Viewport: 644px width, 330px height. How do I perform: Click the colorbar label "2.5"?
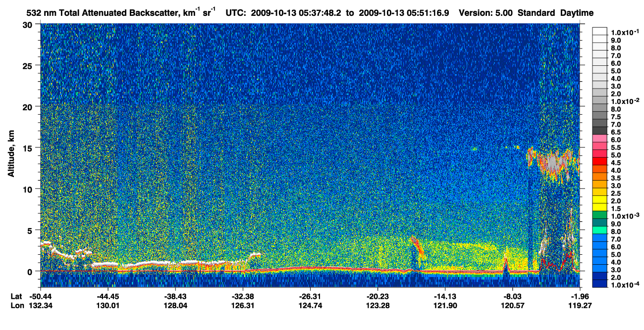pyautogui.click(x=616, y=193)
